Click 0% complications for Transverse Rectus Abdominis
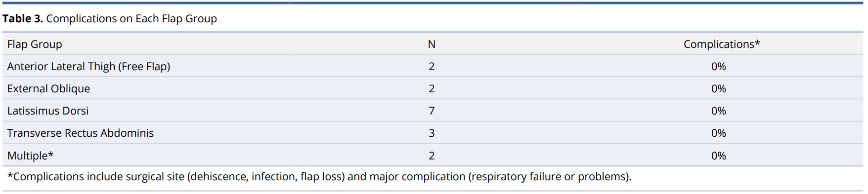 click(719, 133)
